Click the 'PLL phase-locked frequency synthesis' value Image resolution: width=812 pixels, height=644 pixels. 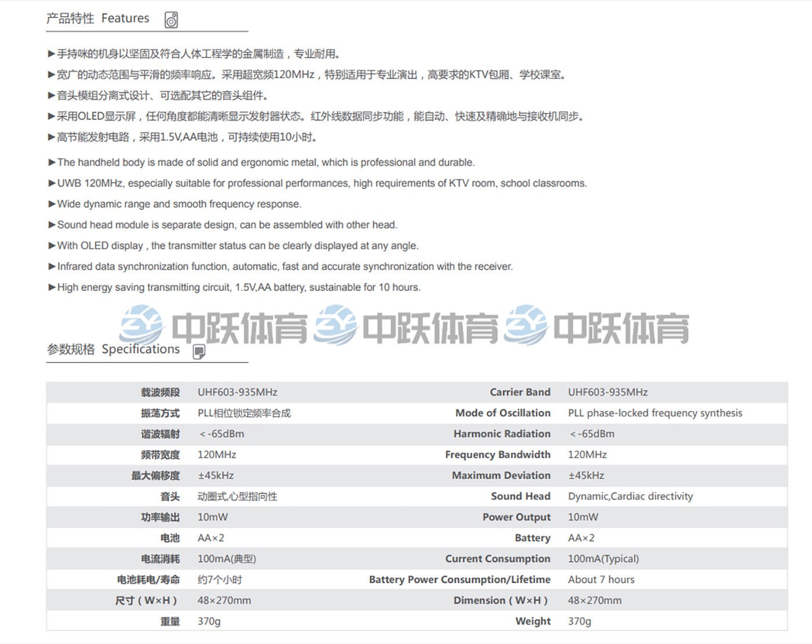point(655,413)
